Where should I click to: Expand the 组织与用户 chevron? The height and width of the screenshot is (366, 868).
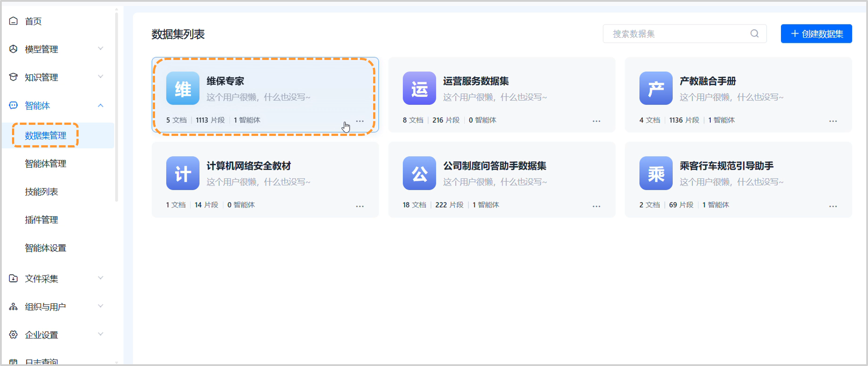coord(101,306)
